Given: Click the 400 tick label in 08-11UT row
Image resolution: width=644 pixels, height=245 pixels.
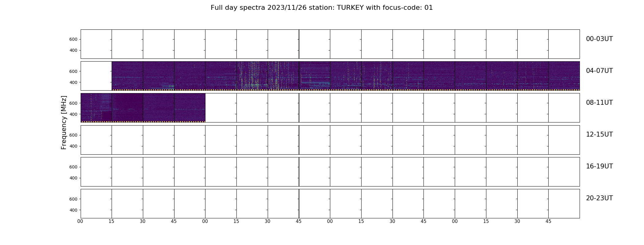Looking at the screenshot, I should 73,114.
